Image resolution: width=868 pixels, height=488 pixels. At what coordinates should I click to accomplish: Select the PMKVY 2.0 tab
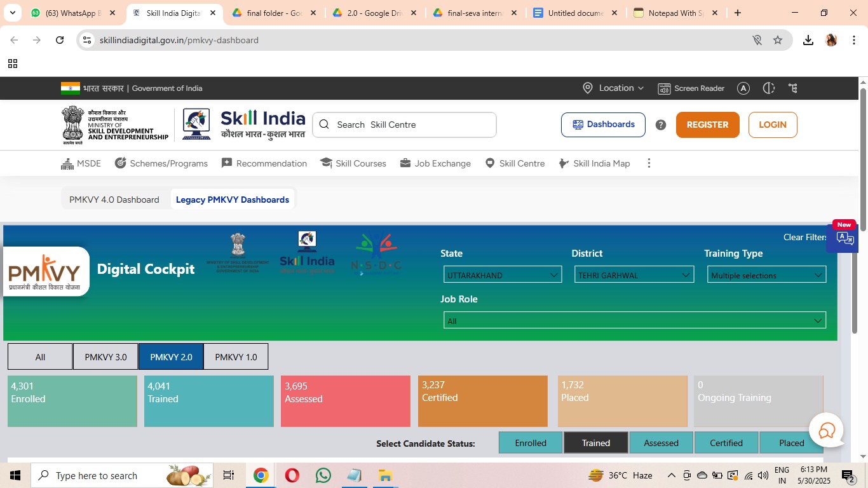(171, 357)
